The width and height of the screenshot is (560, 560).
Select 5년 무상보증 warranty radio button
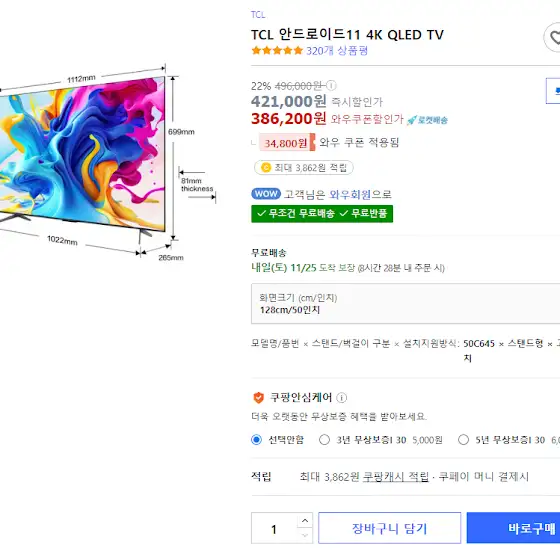point(463,440)
